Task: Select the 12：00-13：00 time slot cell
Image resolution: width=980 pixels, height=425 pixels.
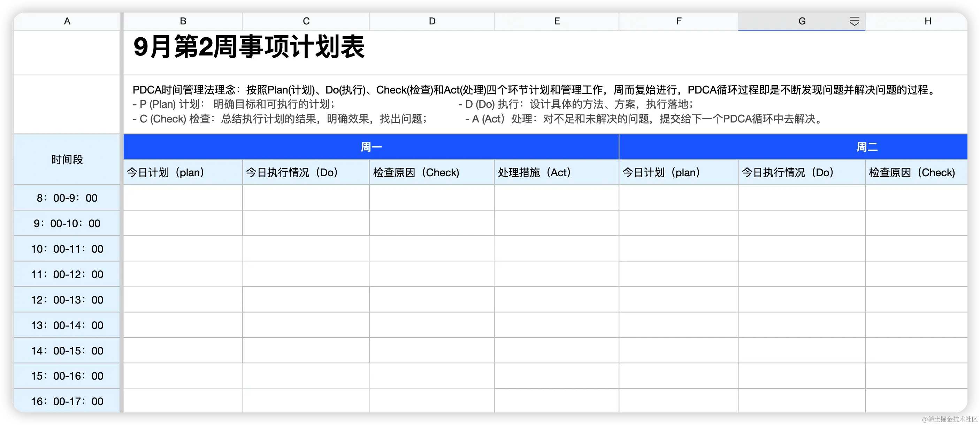Action: pos(67,300)
